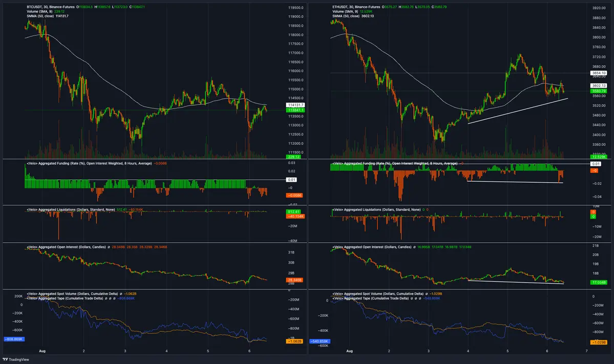Click date 4 on BTC time axis
Image resolution: width=614 pixels, height=364 pixels.
tap(166, 351)
